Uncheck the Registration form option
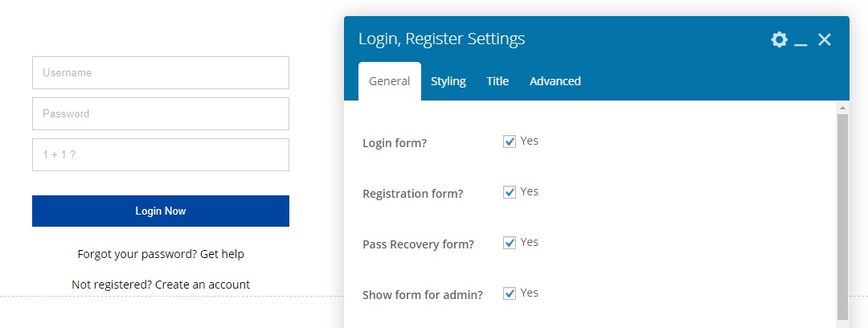The image size is (868, 328). tap(509, 192)
